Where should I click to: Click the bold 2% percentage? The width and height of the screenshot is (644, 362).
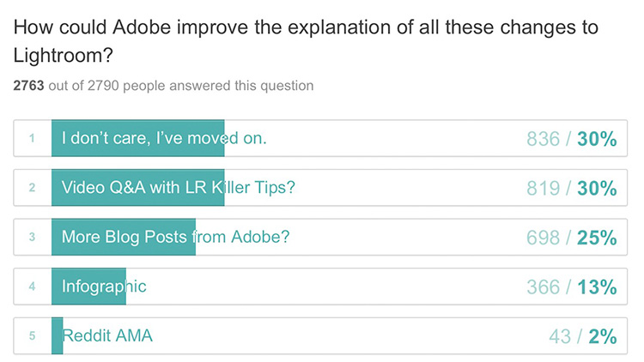(x=603, y=336)
